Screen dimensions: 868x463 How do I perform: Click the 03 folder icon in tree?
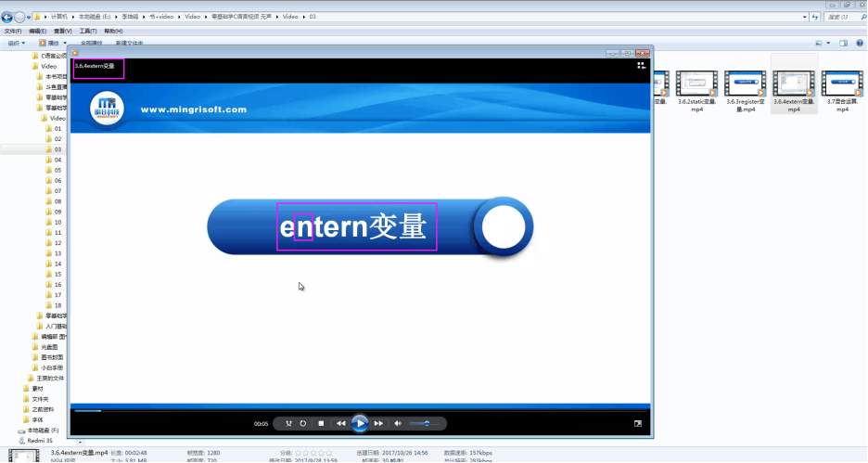pos(49,149)
